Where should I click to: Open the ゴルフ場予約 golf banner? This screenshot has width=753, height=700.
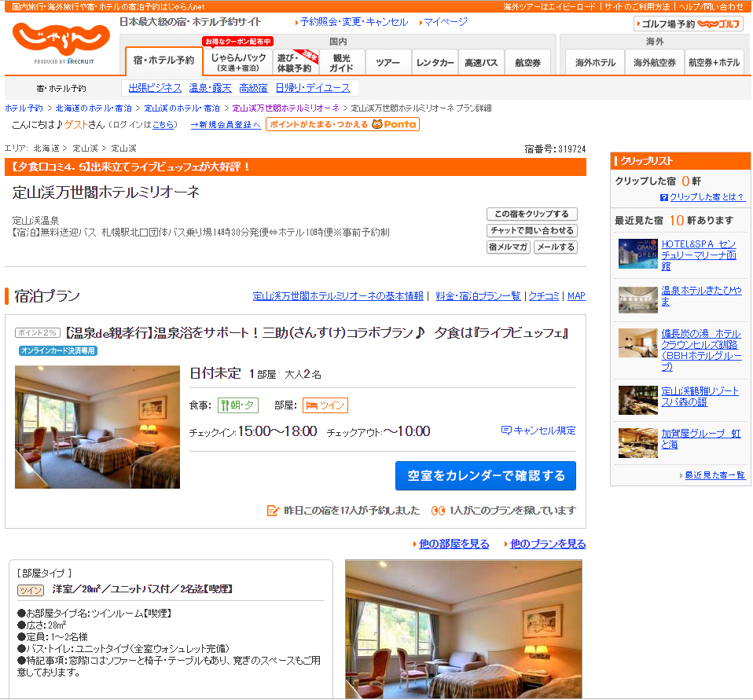tap(689, 24)
